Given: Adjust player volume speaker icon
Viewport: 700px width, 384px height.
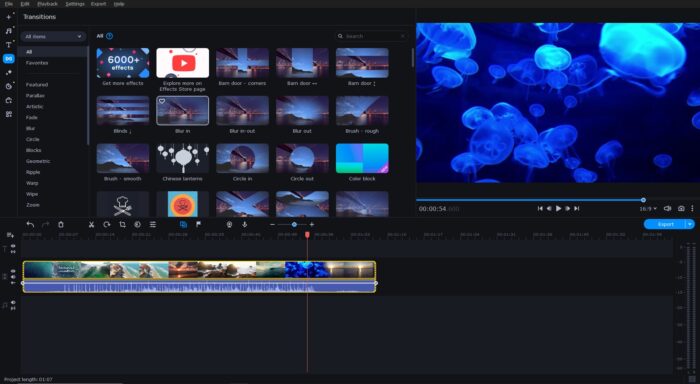Looking at the screenshot, I should click(x=667, y=209).
